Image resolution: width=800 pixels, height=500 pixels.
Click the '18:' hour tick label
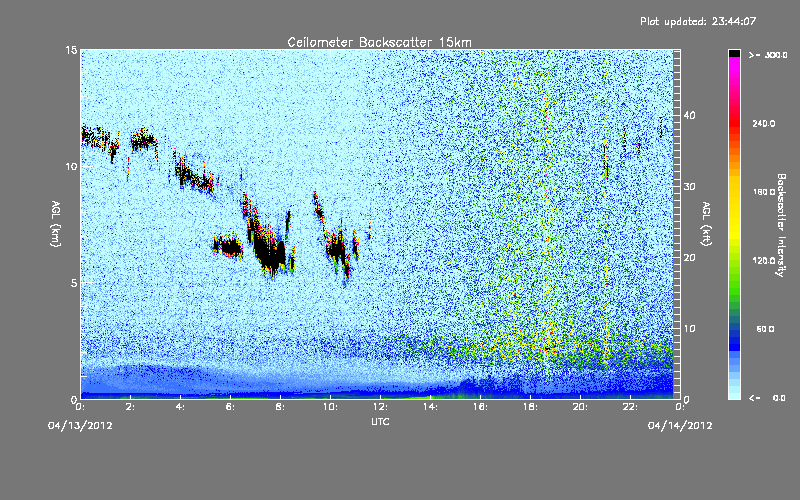530,407
